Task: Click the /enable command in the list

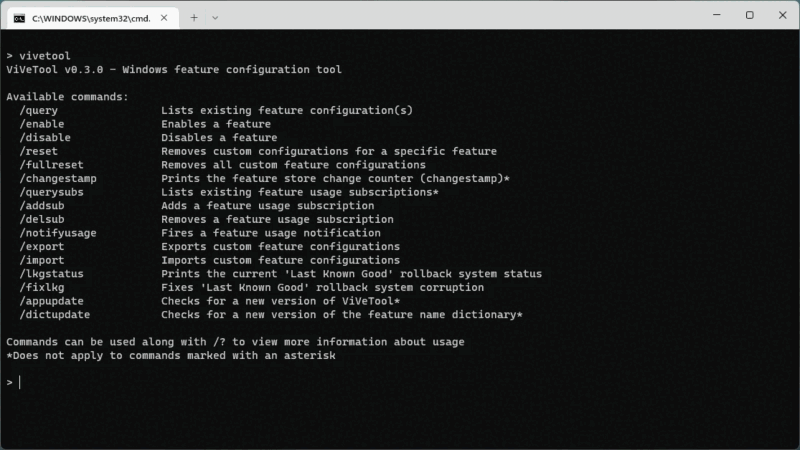Action: click(x=41, y=124)
